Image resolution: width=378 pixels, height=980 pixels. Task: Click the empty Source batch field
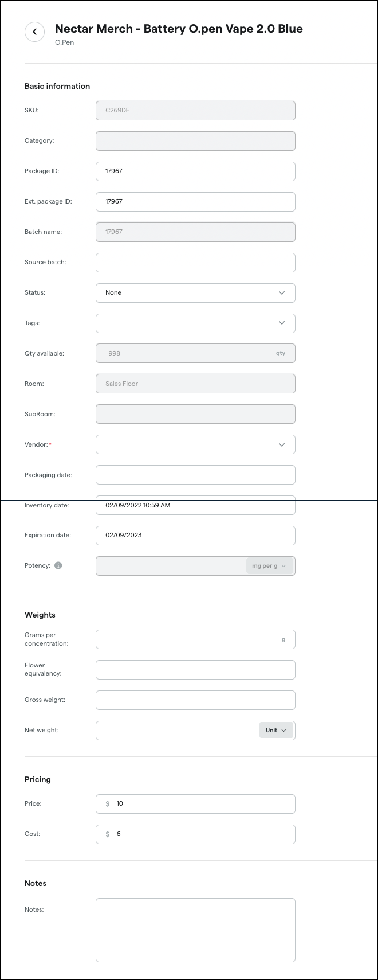pyautogui.click(x=195, y=262)
